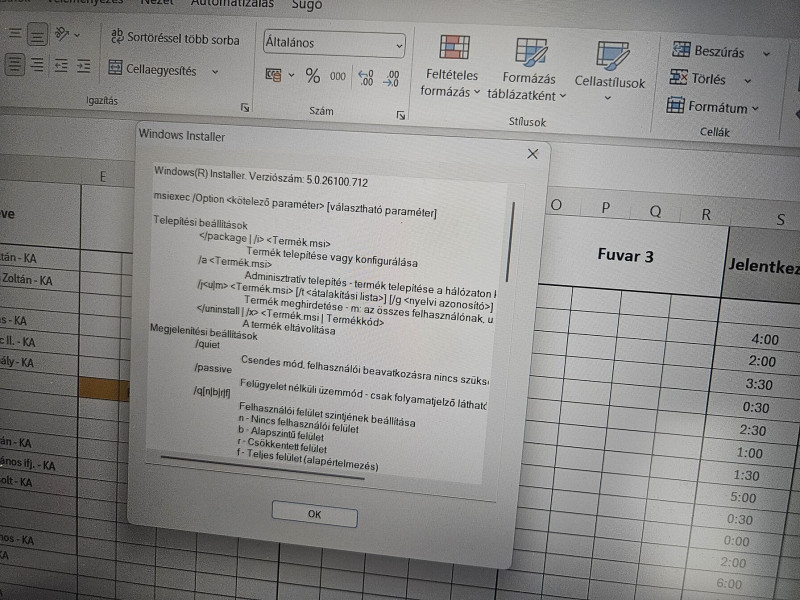Expand Beszúrás dropdown arrow
Screen dimensions: 800x600
point(766,54)
